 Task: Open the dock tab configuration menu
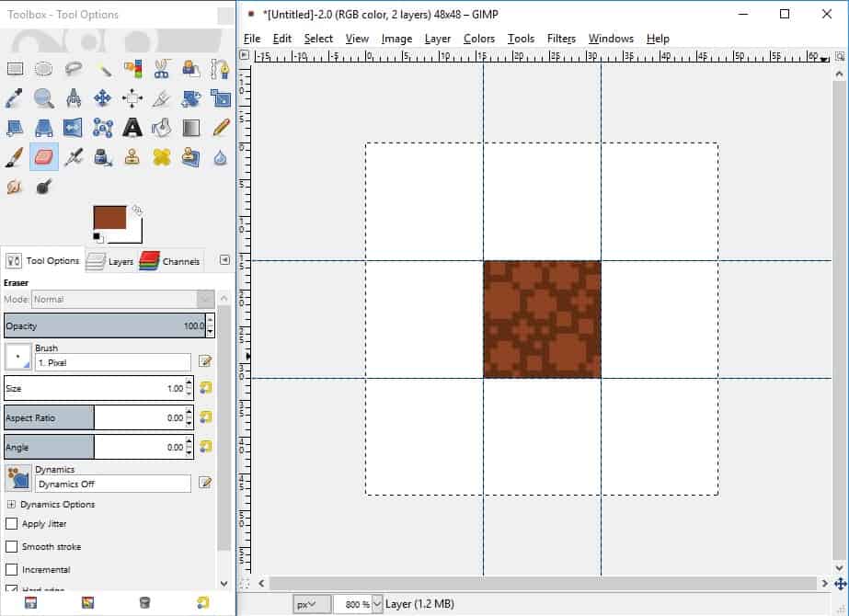tap(224, 260)
